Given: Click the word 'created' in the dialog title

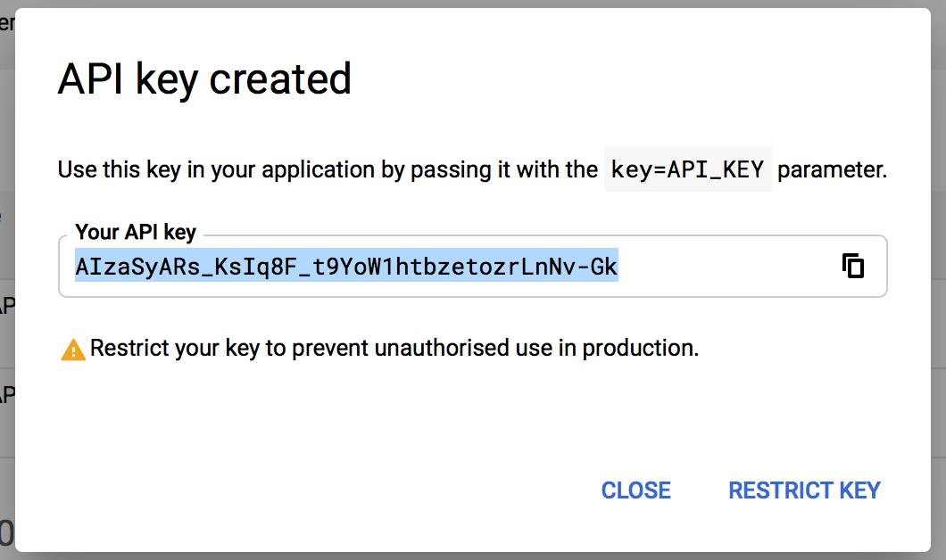Looking at the screenshot, I should [x=280, y=79].
